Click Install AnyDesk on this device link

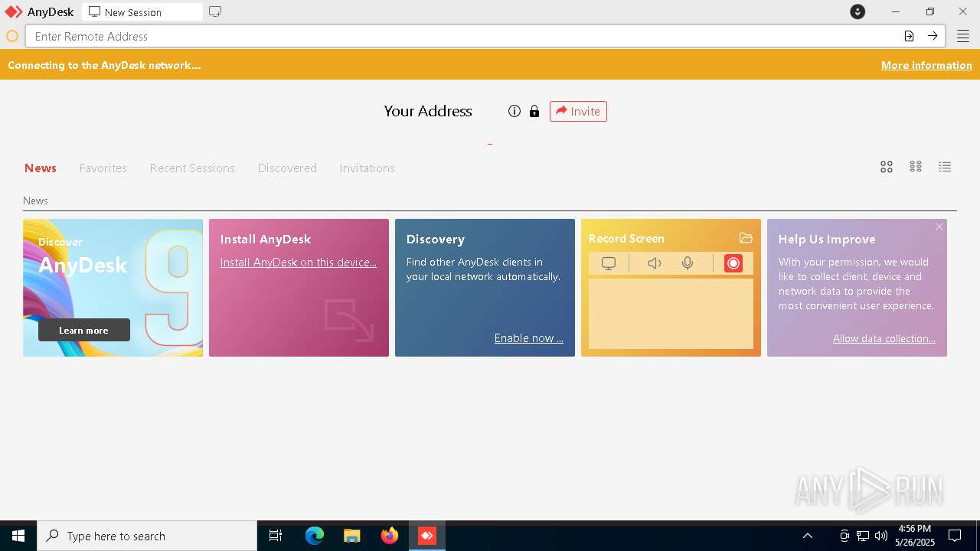(299, 262)
